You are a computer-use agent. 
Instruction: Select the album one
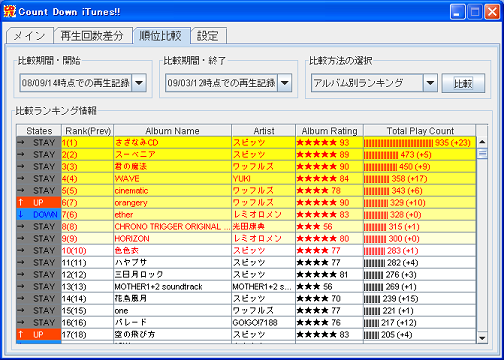(172, 311)
